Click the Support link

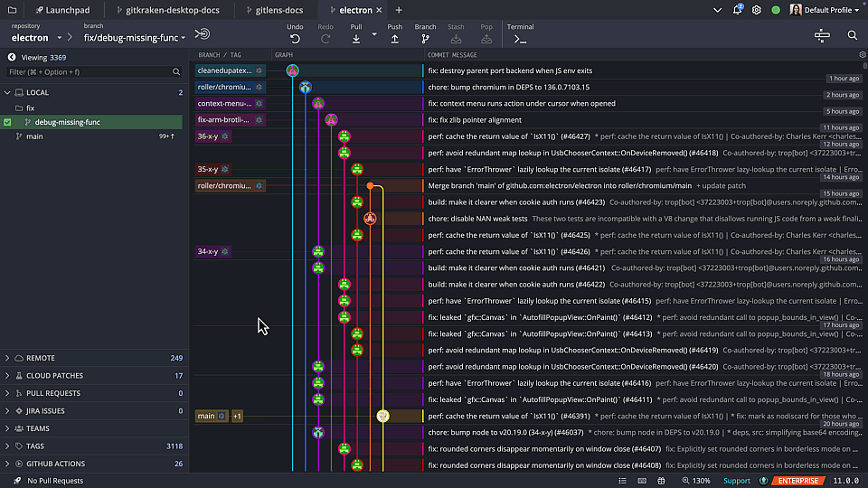click(736, 481)
